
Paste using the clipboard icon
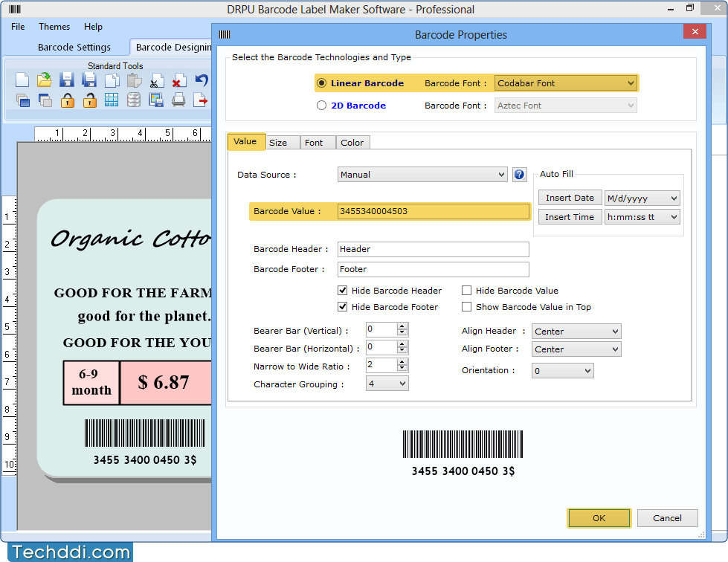(134, 80)
